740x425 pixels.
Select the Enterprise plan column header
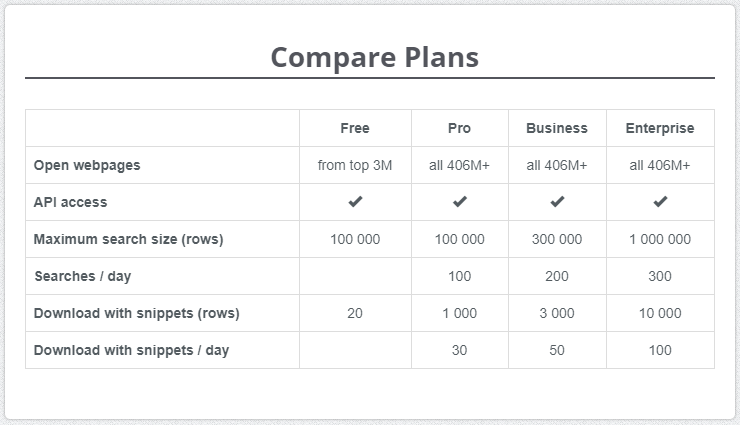click(x=660, y=128)
